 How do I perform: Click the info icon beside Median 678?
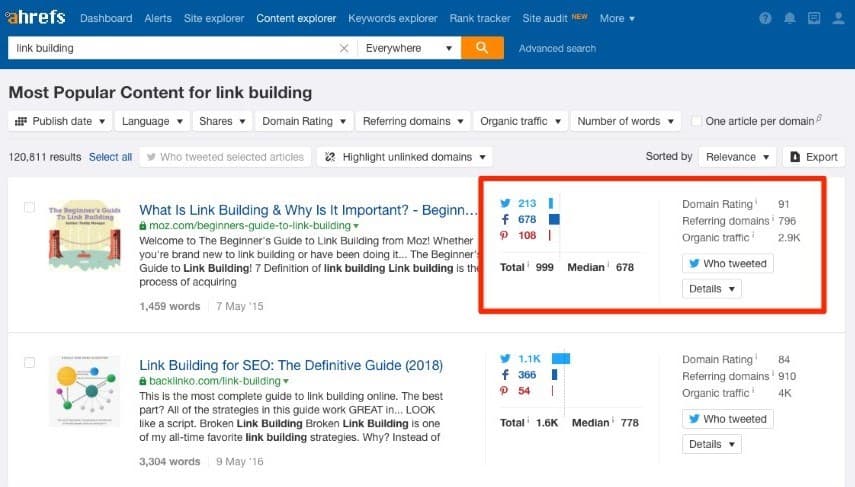[x=608, y=265]
